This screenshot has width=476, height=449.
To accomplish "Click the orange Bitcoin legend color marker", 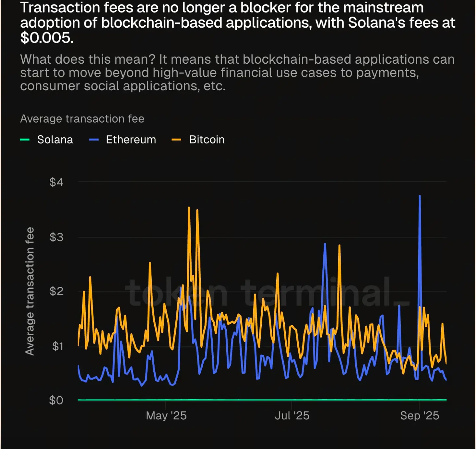I will (176, 140).
